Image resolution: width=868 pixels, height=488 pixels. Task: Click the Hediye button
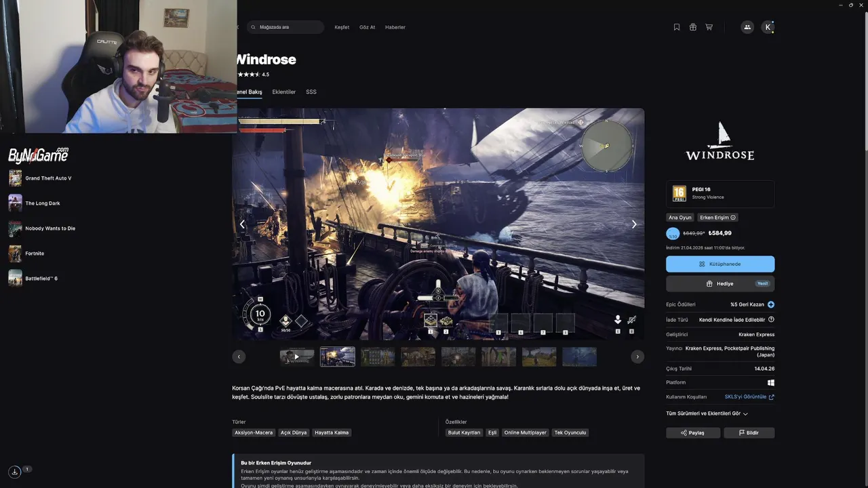[720, 284]
